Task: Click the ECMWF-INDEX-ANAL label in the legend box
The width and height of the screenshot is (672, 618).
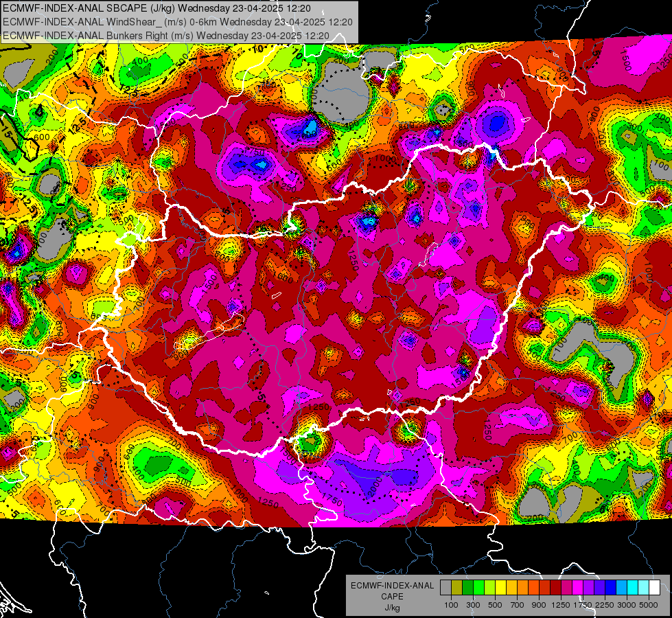Action: point(392,586)
